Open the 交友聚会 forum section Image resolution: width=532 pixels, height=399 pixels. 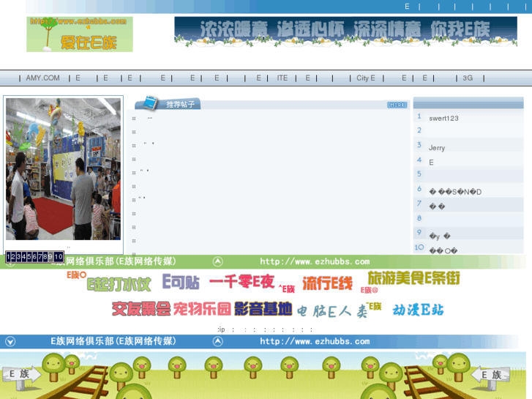pos(141,309)
